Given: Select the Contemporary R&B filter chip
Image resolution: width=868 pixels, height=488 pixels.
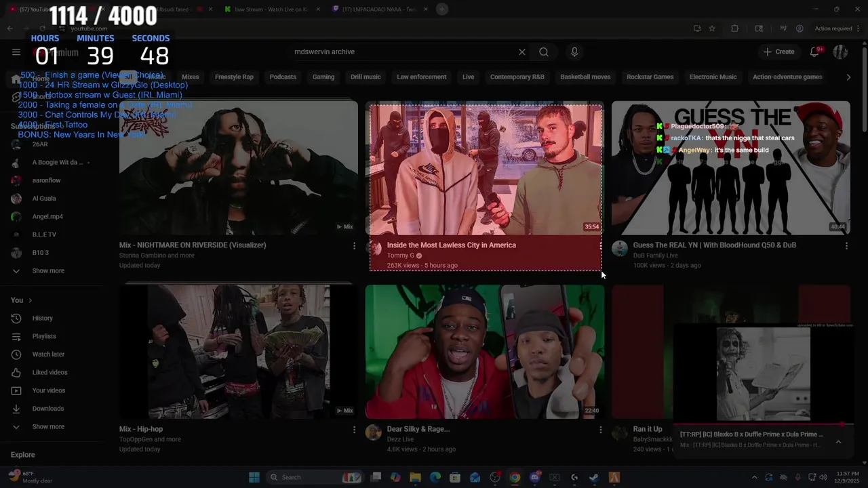Looking at the screenshot, I should (517, 77).
